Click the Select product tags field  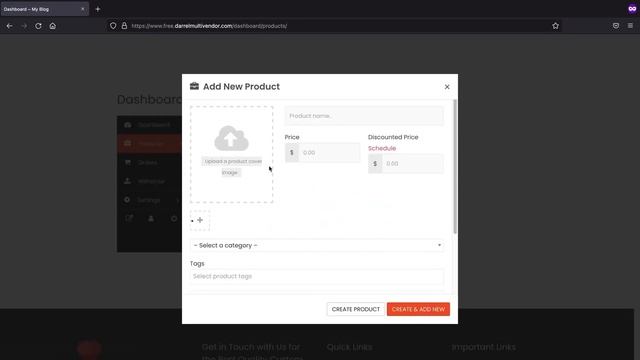tap(317, 276)
